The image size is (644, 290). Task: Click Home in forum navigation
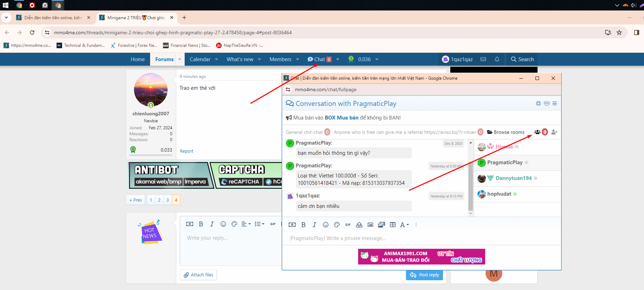[x=138, y=59]
